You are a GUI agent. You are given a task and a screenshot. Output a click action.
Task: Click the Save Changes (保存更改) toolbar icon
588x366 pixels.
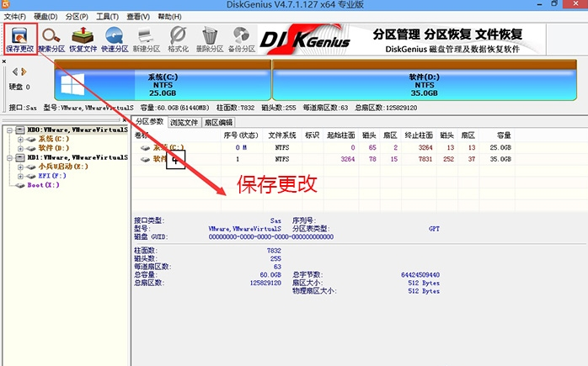coord(19,38)
